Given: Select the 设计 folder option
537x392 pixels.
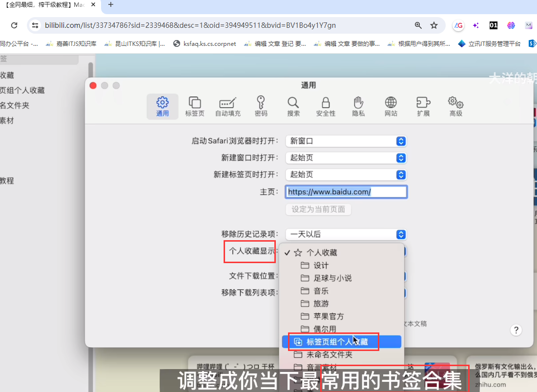Looking at the screenshot, I should [341, 266].
